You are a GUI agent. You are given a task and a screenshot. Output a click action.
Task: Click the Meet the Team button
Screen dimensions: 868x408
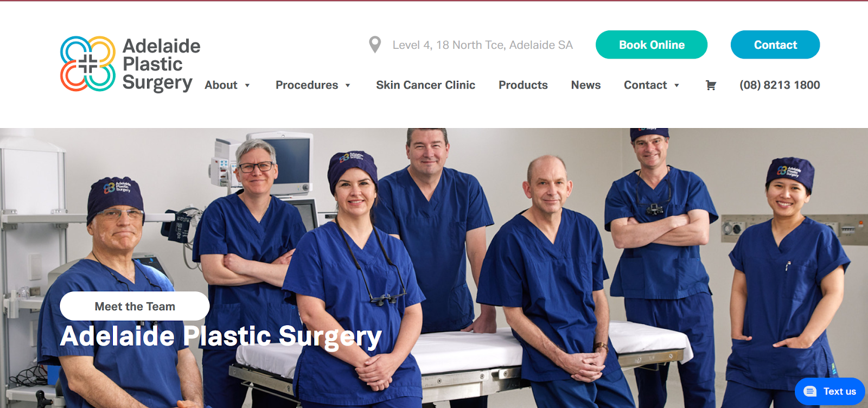tap(135, 306)
